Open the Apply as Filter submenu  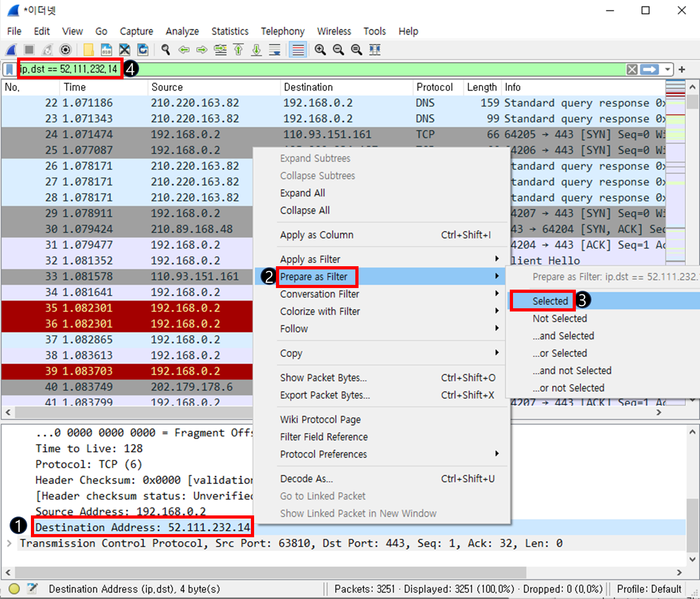(x=382, y=259)
